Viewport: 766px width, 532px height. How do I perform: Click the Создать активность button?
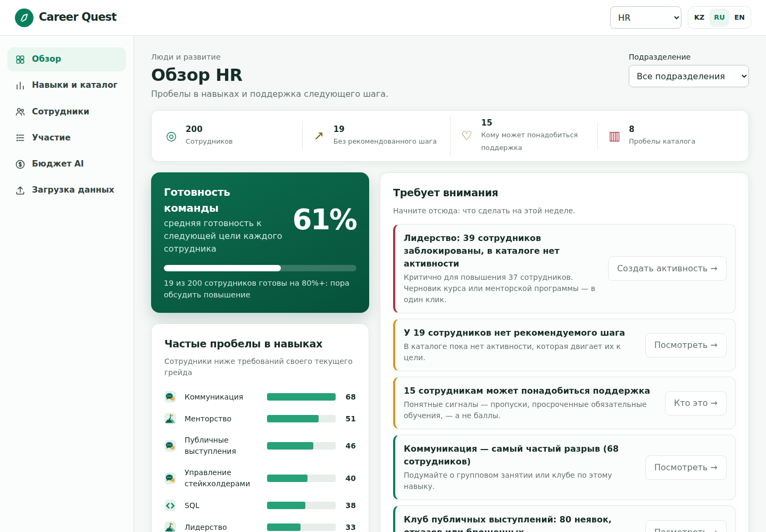tap(667, 269)
